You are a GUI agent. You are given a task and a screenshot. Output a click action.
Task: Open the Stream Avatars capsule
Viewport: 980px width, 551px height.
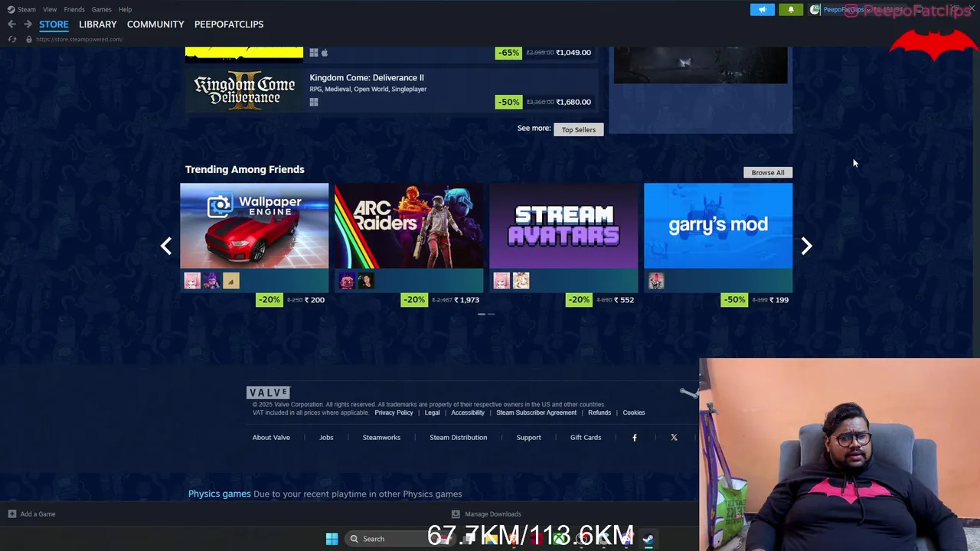[x=563, y=226]
